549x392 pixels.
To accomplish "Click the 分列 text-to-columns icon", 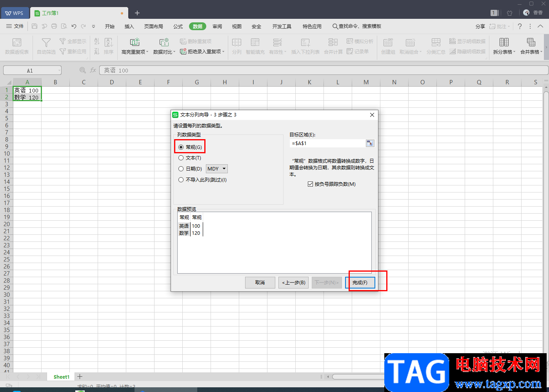I will tap(236, 42).
